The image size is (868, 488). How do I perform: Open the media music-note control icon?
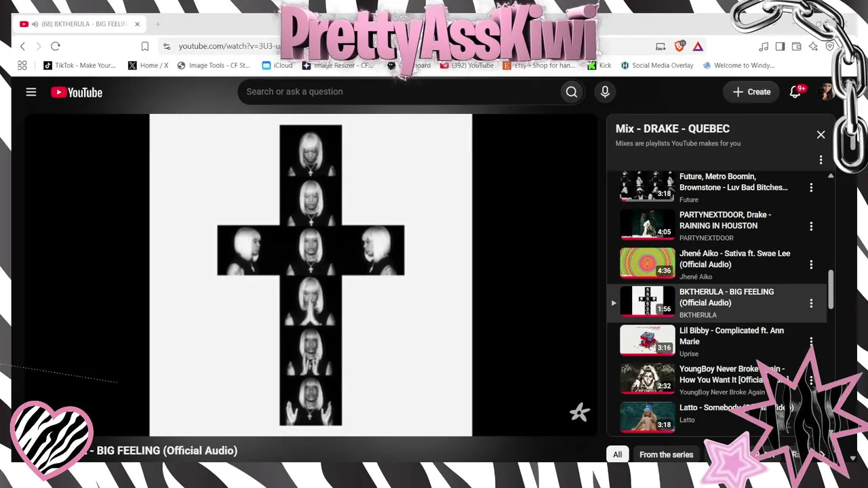pos(764,46)
